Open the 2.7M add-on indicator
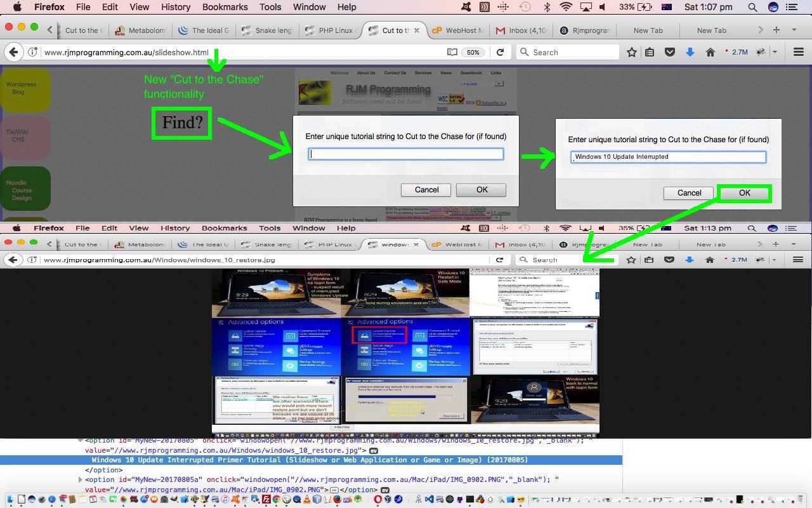Image resolution: width=812 pixels, height=508 pixels. pyautogui.click(x=737, y=52)
